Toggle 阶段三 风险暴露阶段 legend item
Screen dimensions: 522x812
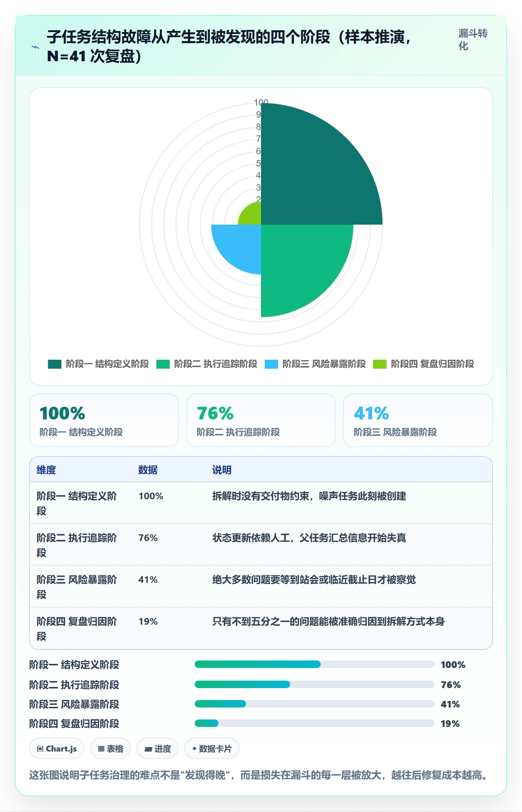[x=315, y=364]
